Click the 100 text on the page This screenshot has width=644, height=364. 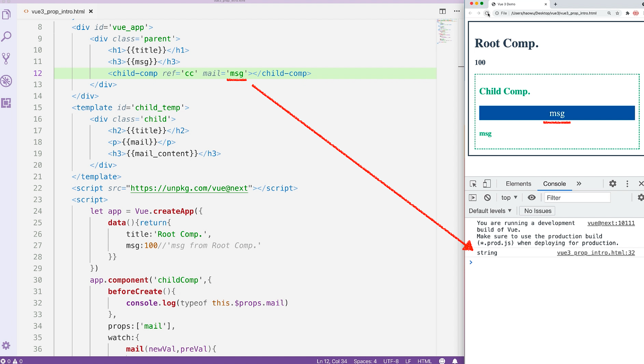tap(480, 63)
